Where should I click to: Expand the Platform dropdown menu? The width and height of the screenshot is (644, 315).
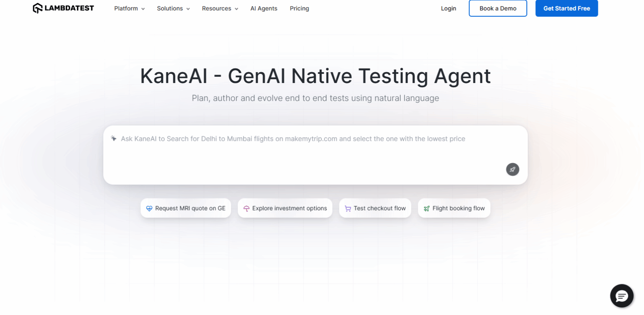point(129,8)
